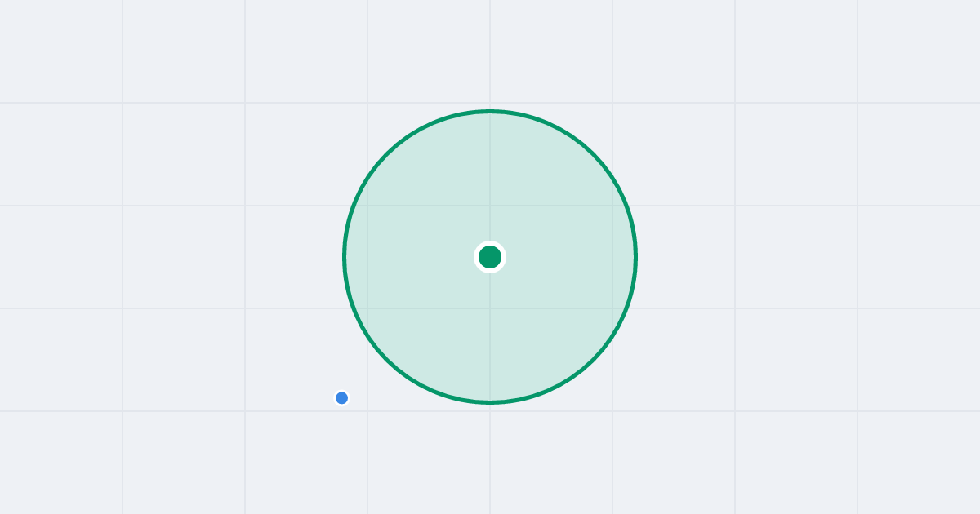Click the small blue dot marker
Image resolution: width=980 pixels, height=514 pixels.
[x=342, y=398]
